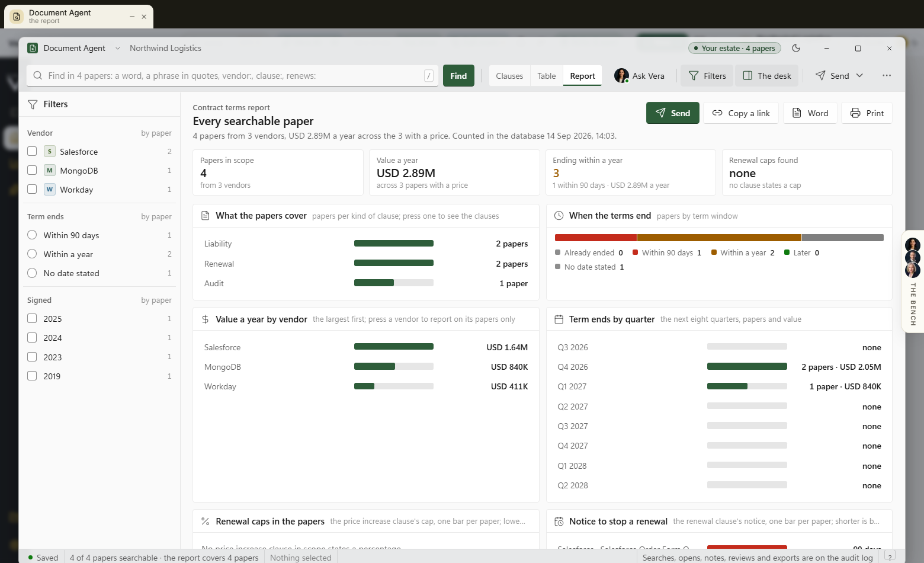The height and width of the screenshot is (563, 924).
Task: Click the search magnifier icon
Action: pos(38,76)
